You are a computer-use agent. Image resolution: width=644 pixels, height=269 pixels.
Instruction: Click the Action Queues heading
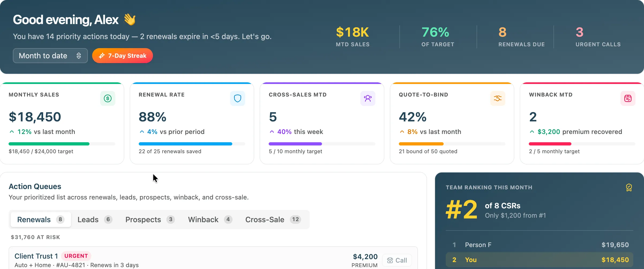[35, 186]
